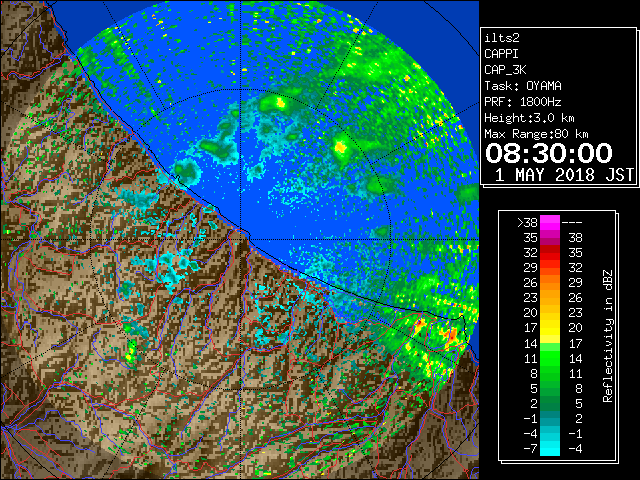The width and height of the screenshot is (640, 480).
Task: Click the 'CAPPI' product label
Action: (x=501, y=54)
